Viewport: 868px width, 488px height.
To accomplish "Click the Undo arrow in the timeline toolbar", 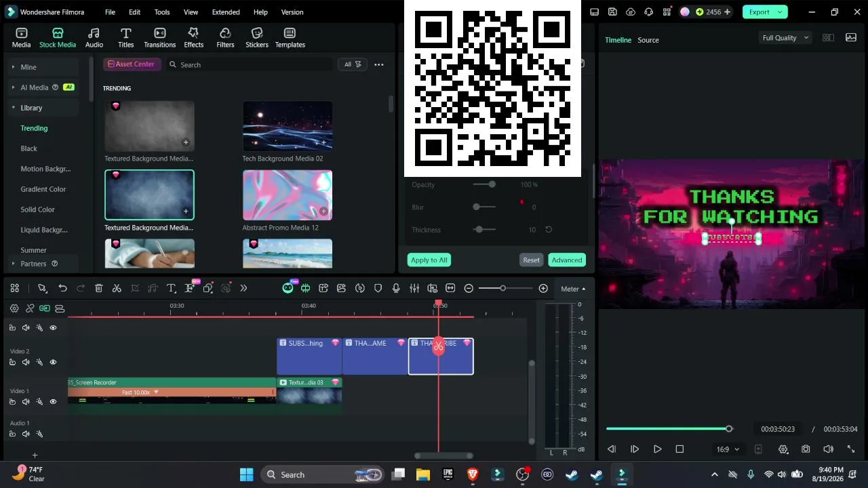I will (62, 288).
